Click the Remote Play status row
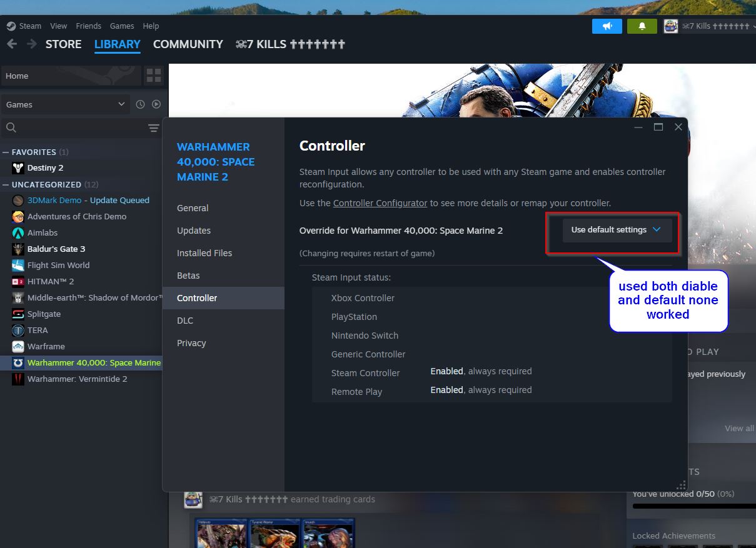This screenshot has width=756, height=548. pos(492,392)
